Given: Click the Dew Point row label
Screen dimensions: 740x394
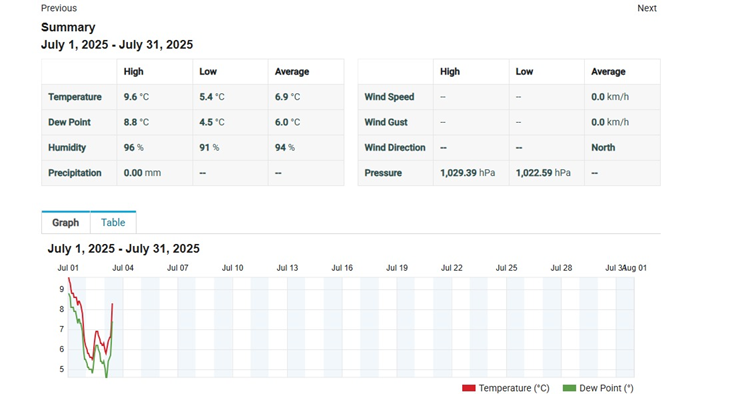Looking at the screenshot, I should coord(69,122).
